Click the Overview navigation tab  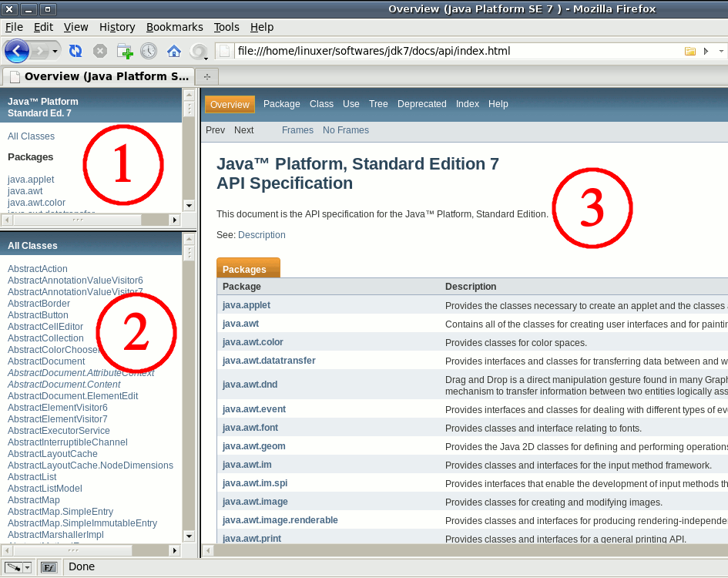230,105
